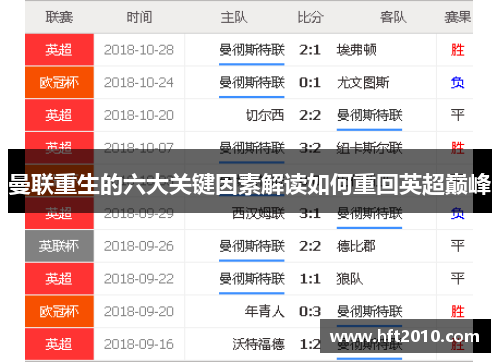Select home team 切尔西

click(x=265, y=115)
